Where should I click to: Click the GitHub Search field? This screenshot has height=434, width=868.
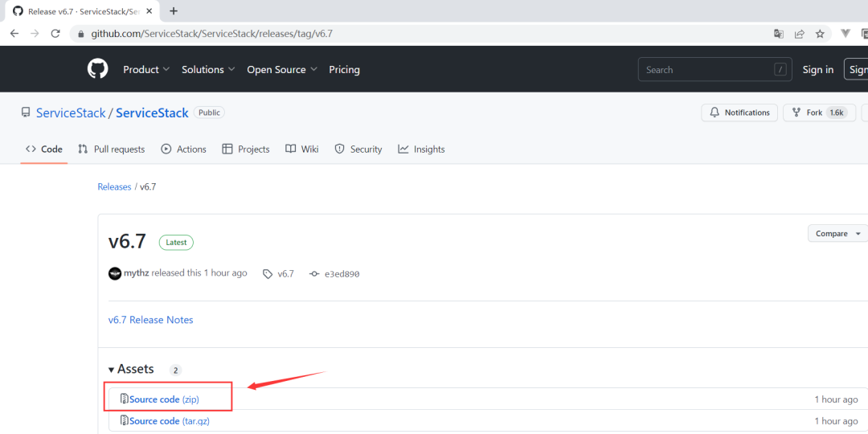coord(714,70)
